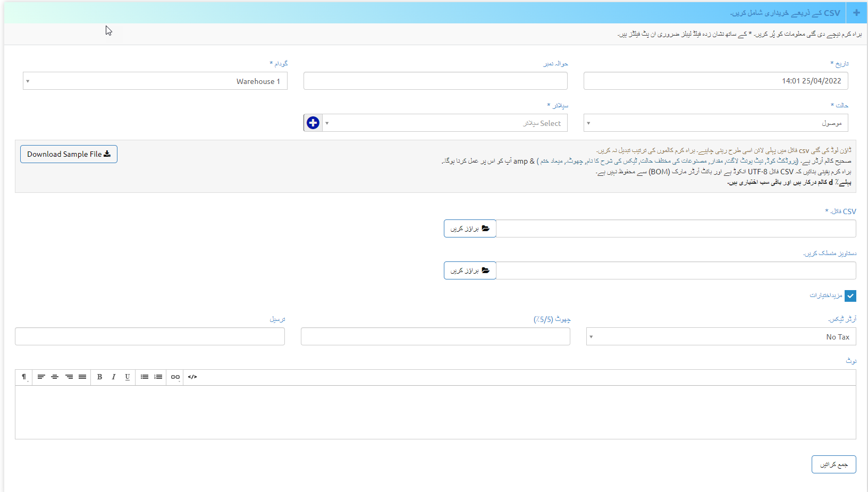Center align the note text
The height and width of the screenshot is (492, 868).
pyautogui.click(x=55, y=377)
